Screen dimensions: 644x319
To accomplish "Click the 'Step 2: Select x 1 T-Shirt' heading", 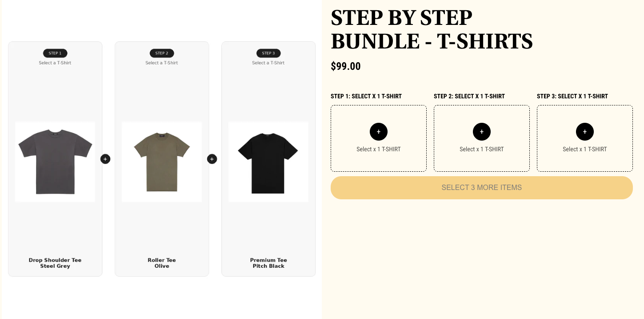I will (469, 96).
